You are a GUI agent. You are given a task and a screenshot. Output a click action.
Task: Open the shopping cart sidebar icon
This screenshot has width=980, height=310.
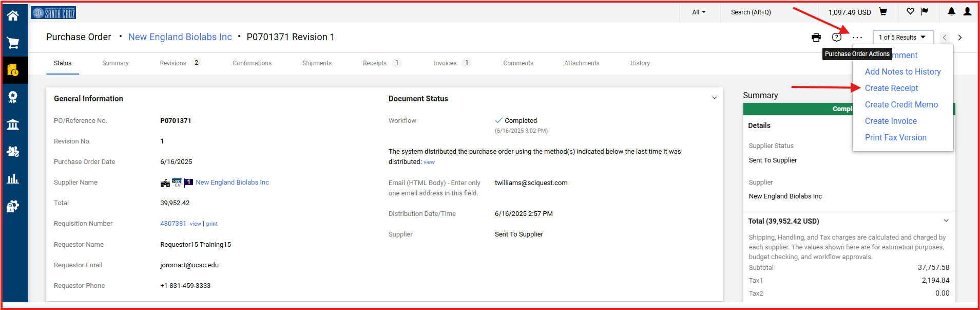click(13, 43)
